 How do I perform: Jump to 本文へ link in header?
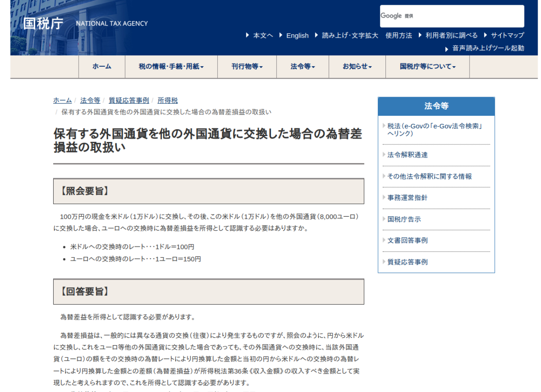(x=263, y=35)
